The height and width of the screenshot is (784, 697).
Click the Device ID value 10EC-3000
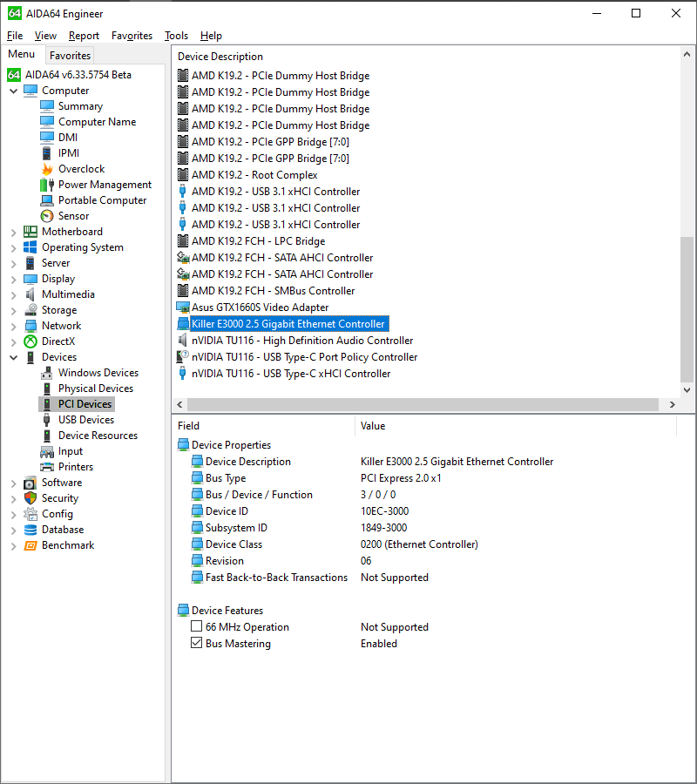pos(384,511)
